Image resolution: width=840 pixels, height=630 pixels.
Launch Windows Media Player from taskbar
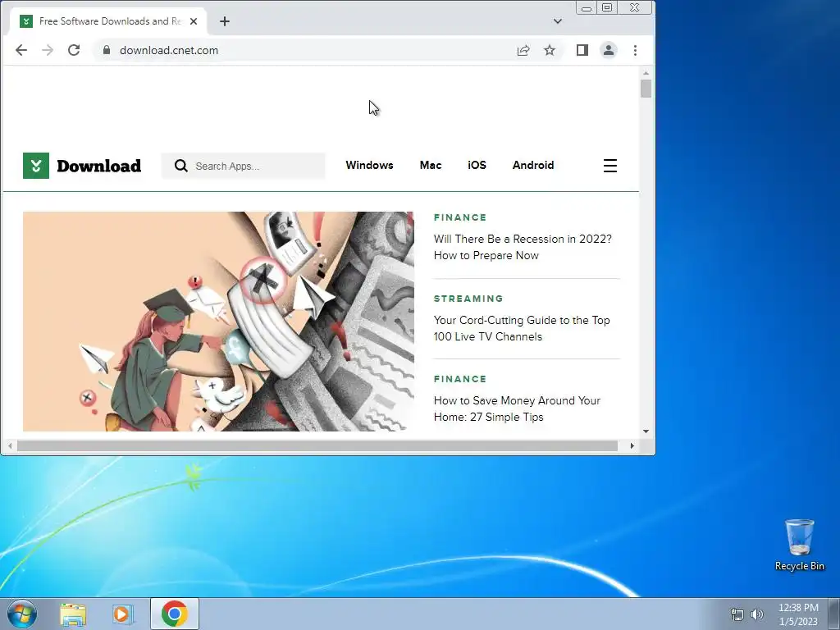pyautogui.click(x=123, y=614)
